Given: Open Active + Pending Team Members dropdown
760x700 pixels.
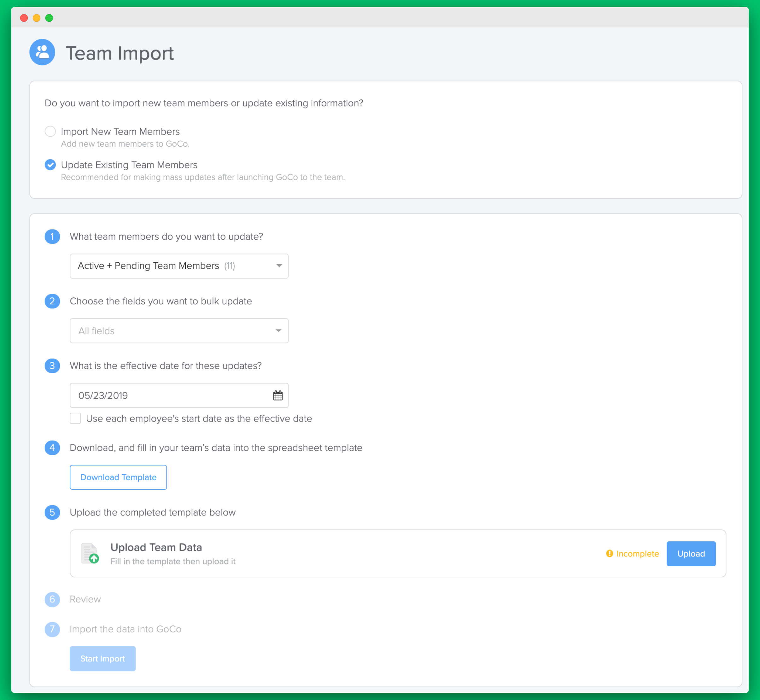Looking at the screenshot, I should pyautogui.click(x=179, y=266).
